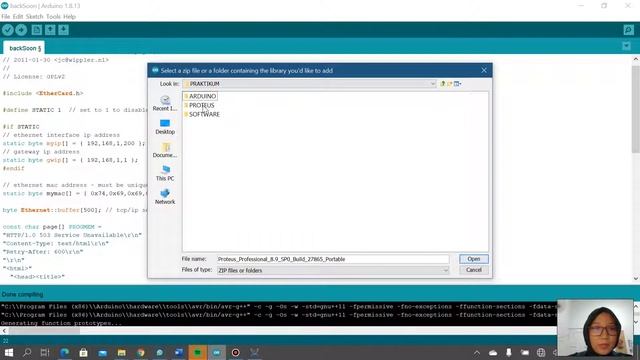Click the OneDrive cloud tray icon

pos(493,352)
